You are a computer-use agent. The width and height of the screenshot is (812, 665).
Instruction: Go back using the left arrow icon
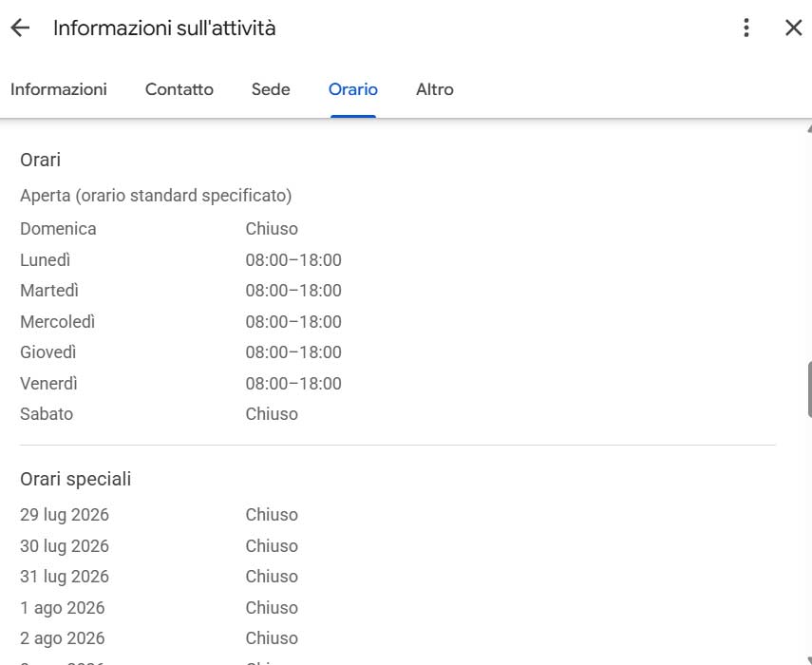point(20,28)
